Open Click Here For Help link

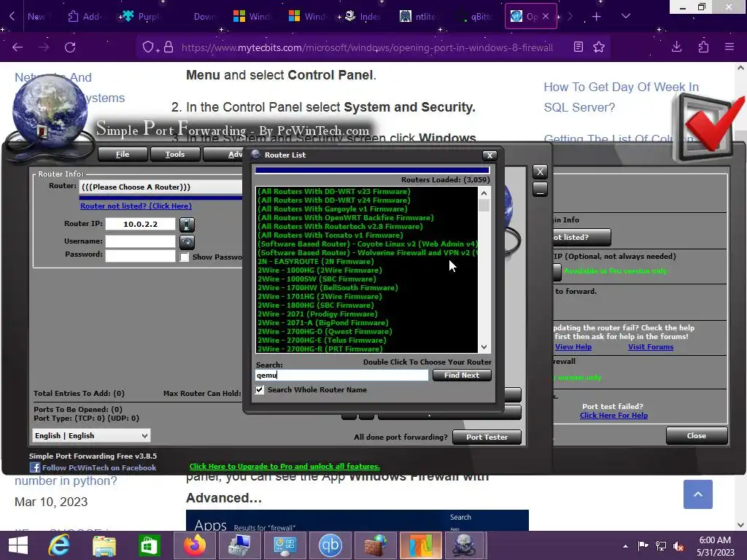tap(614, 416)
